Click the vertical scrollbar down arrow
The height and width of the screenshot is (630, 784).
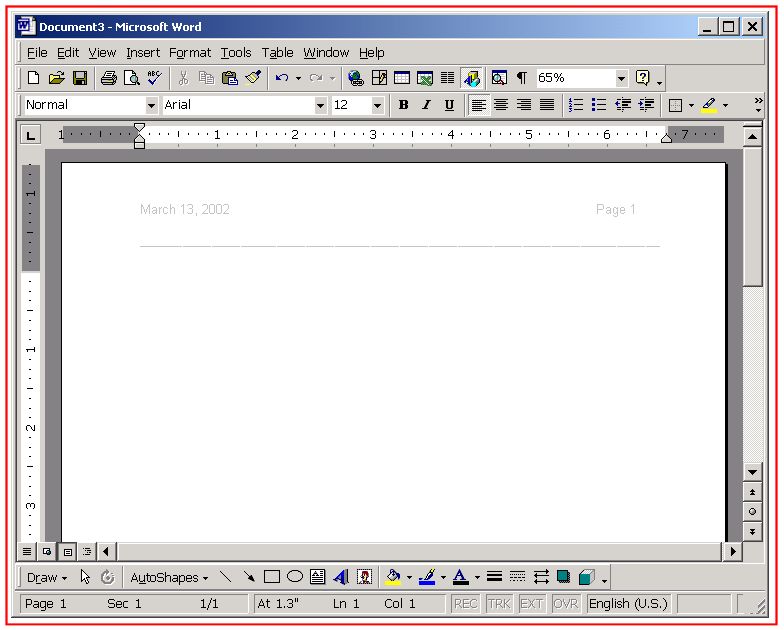tap(753, 471)
